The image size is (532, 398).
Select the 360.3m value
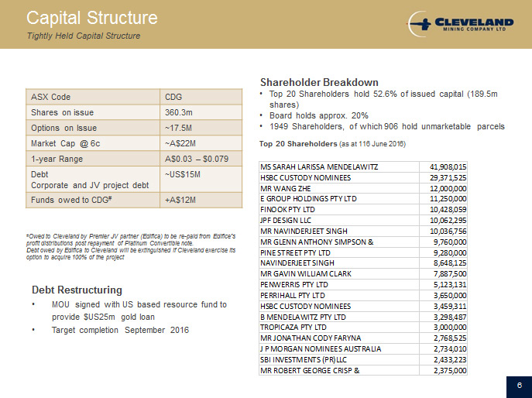(179, 112)
